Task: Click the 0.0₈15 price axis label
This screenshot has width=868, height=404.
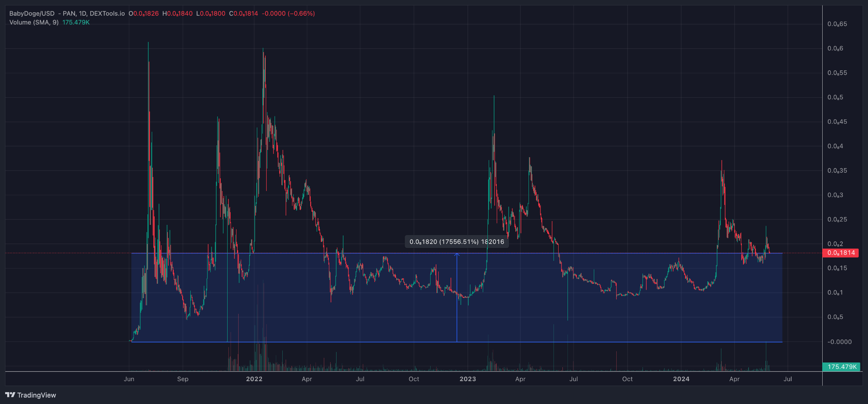Action: pyautogui.click(x=837, y=268)
